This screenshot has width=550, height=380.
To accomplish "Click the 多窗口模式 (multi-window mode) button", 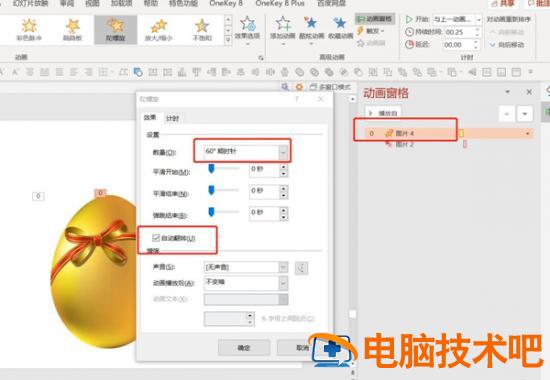I will click(330, 87).
